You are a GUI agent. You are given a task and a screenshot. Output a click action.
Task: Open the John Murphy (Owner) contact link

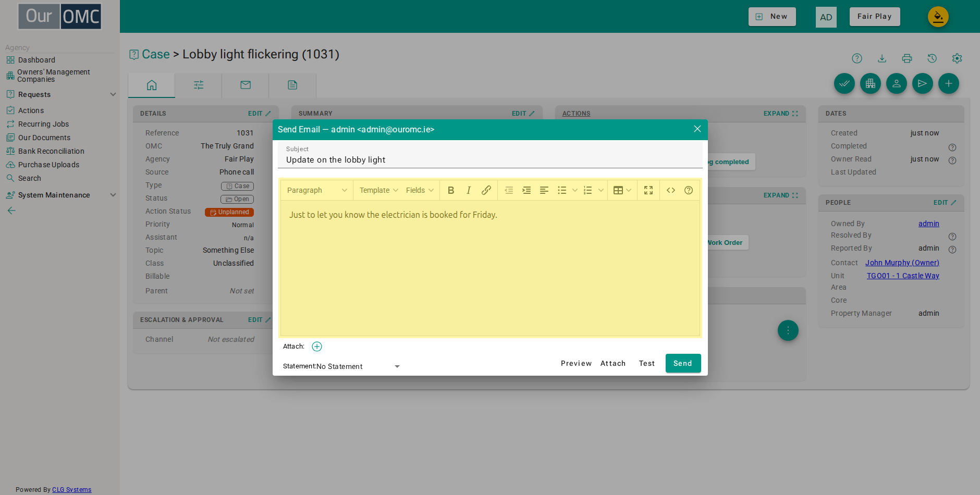tap(902, 263)
